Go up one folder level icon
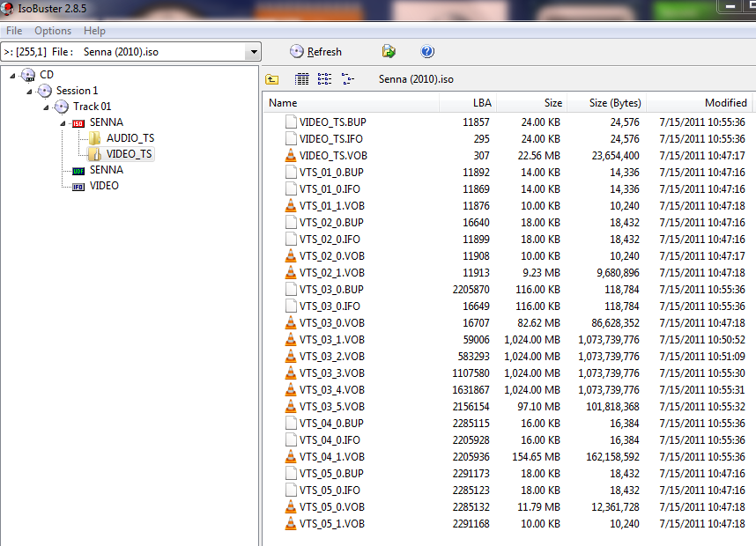 pyautogui.click(x=272, y=79)
